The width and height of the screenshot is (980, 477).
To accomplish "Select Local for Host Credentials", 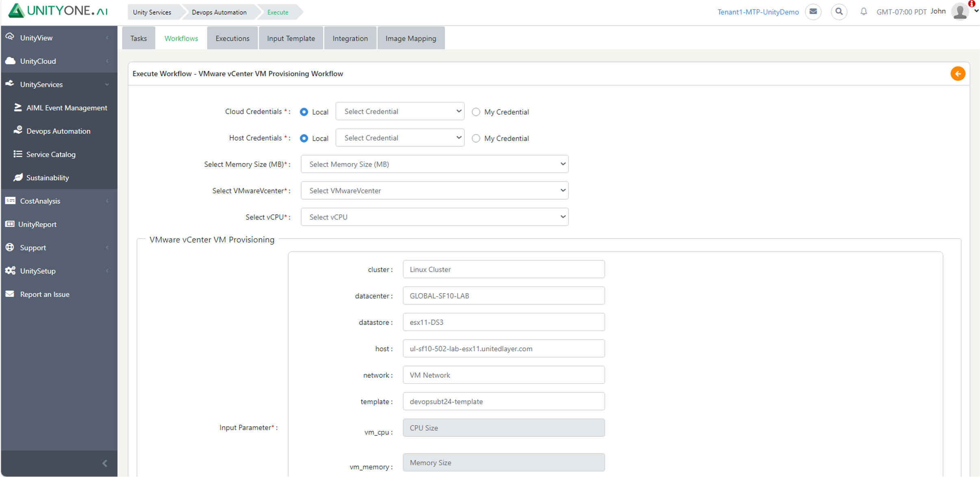I will 304,138.
